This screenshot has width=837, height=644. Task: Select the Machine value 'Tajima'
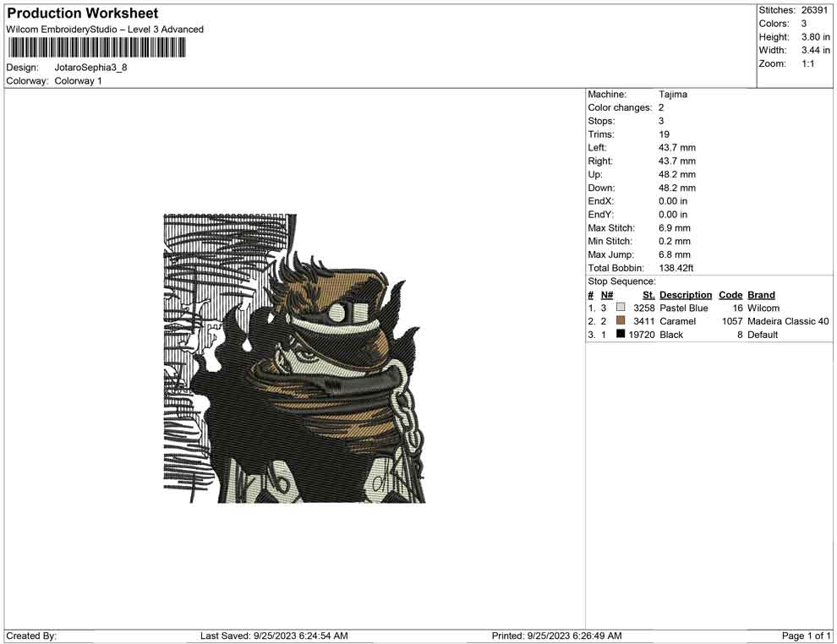(x=673, y=95)
